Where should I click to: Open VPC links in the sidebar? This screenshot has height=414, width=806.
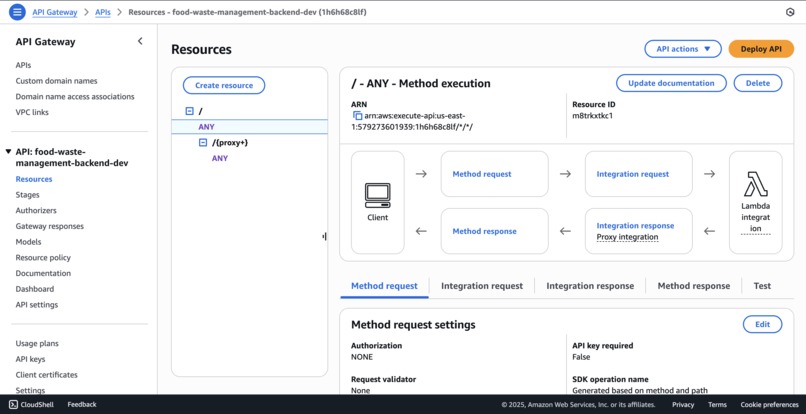point(32,112)
